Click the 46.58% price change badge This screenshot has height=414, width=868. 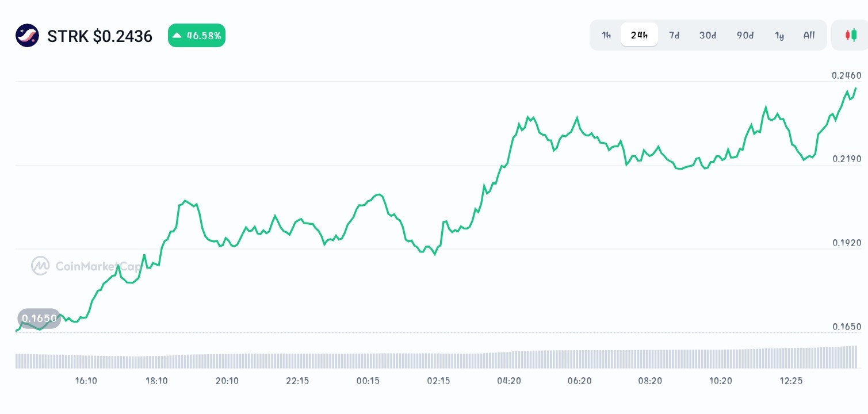(x=197, y=36)
